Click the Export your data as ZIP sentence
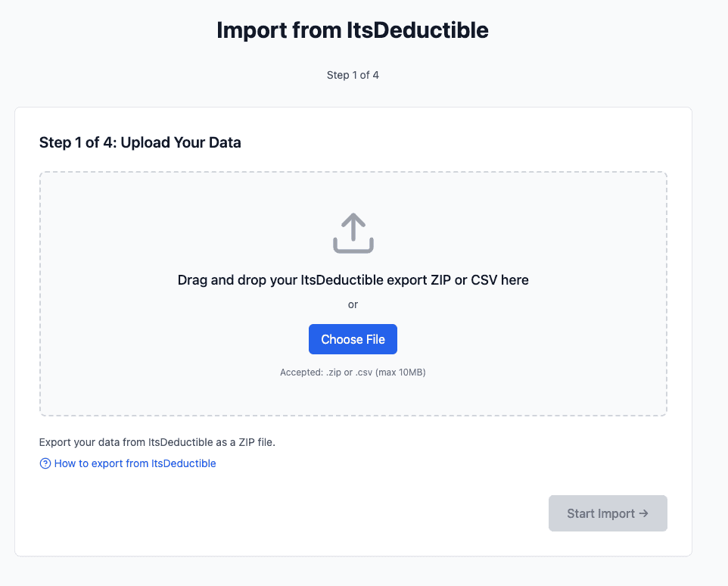 157,442
